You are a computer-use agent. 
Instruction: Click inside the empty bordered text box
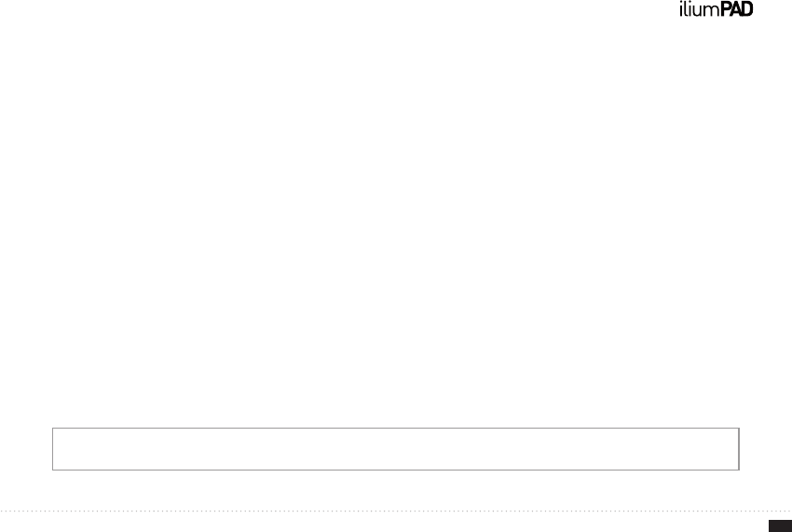(395, 449)
